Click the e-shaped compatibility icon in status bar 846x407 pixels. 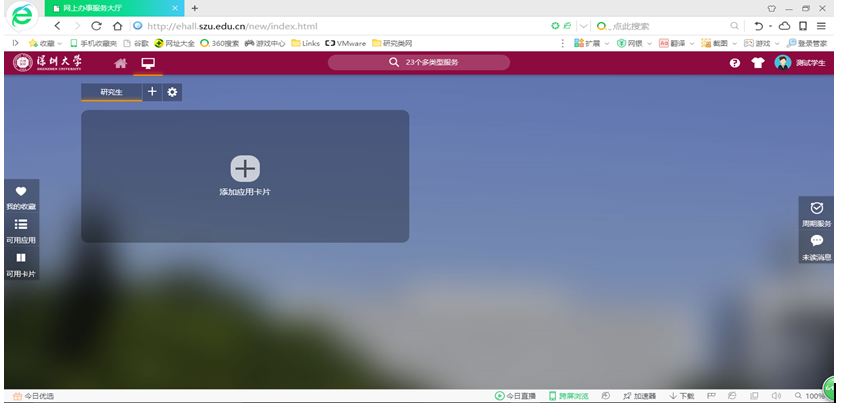(x=732, y=396)
